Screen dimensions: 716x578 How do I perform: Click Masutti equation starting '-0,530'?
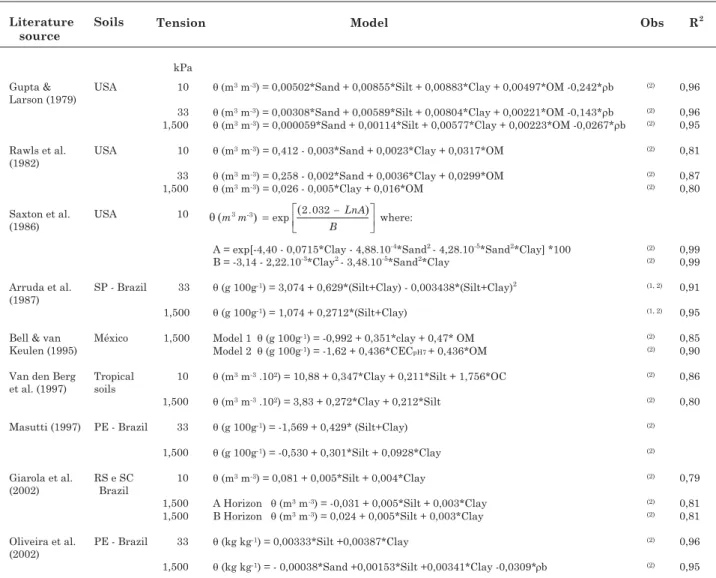326,453
